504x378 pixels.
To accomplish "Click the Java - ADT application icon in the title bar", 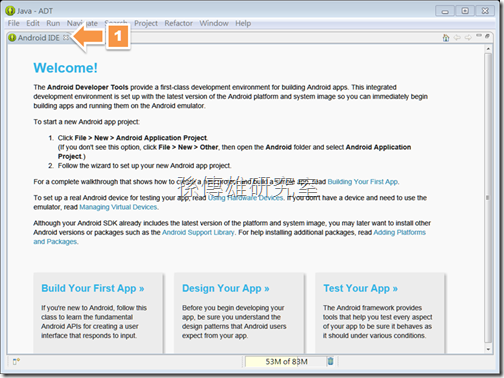I will [10, 11].
